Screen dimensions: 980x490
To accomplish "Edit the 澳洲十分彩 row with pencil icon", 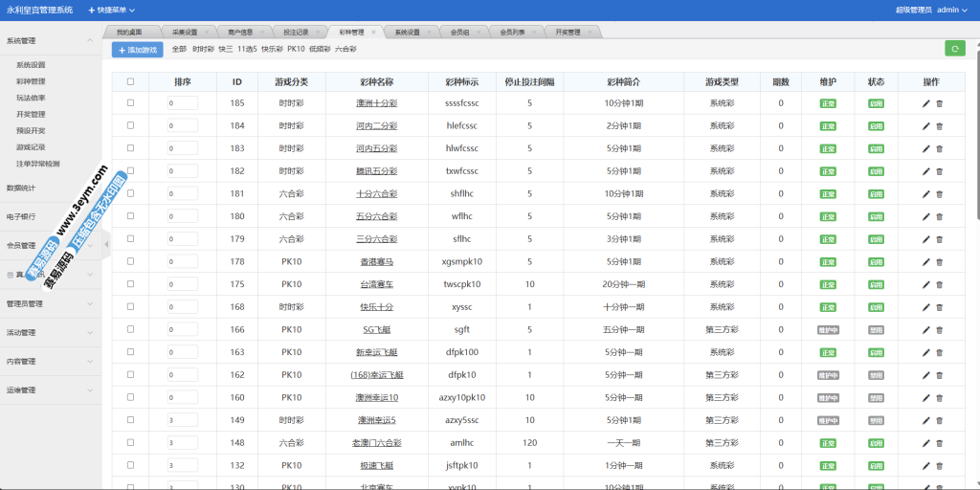I will tap(925, 103).
